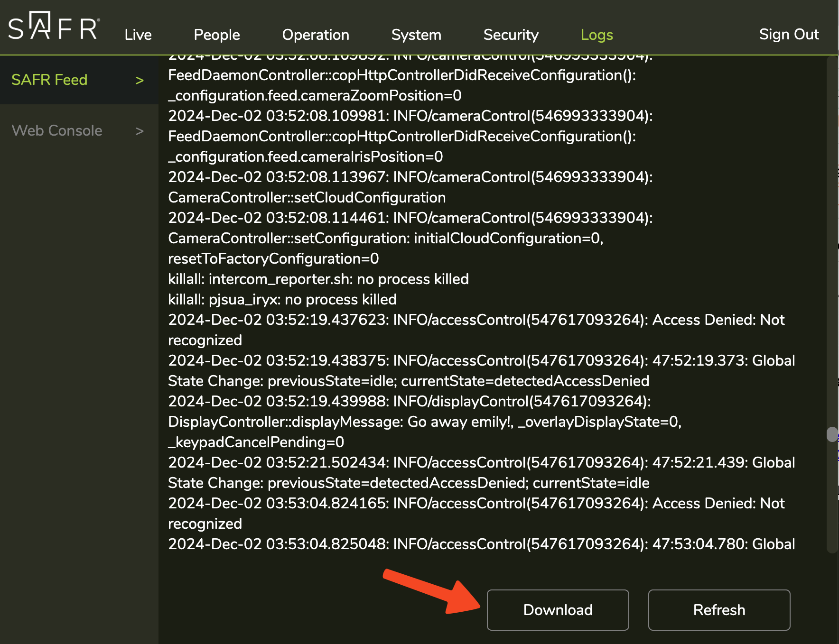
Task: Select SAFR Feed in the sidebar
Action: (49, 80)
